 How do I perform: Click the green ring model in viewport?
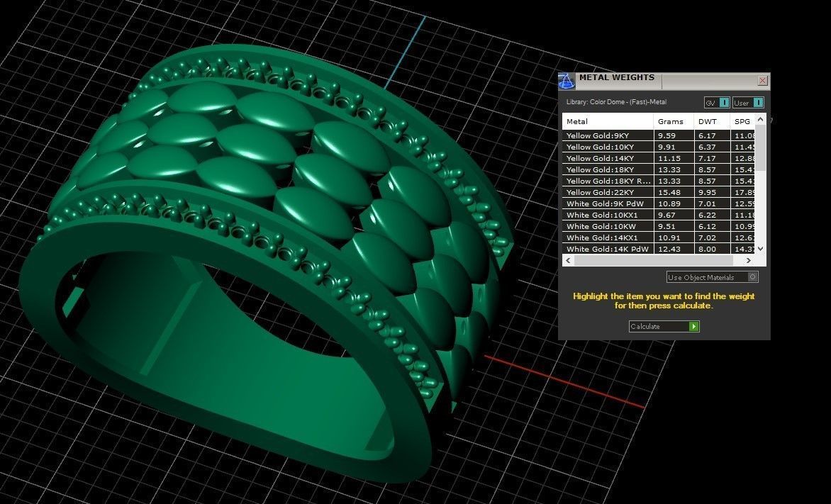point(267,265)
